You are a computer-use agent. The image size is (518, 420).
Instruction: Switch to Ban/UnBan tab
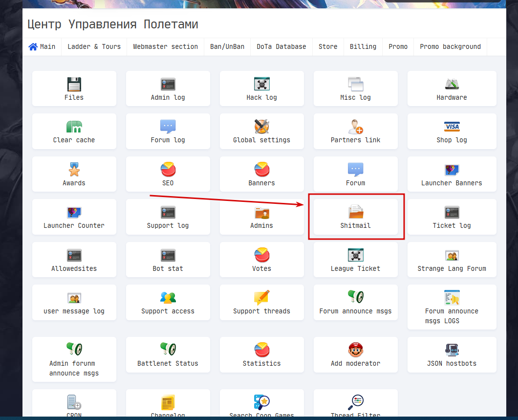[227, 47]
